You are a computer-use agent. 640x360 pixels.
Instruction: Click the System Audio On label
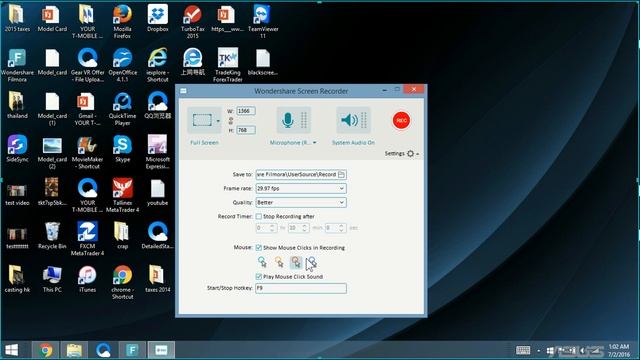pyautogui.click(x=353, y=142)
